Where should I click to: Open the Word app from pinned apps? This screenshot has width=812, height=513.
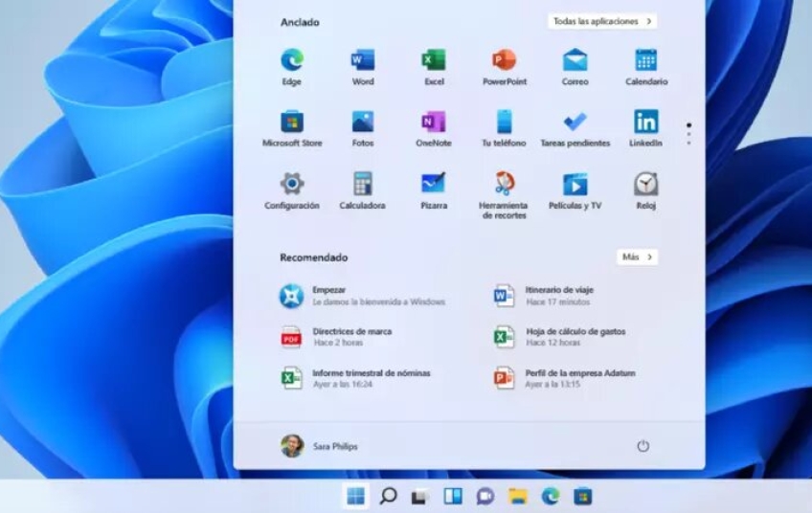click(362, 61)
